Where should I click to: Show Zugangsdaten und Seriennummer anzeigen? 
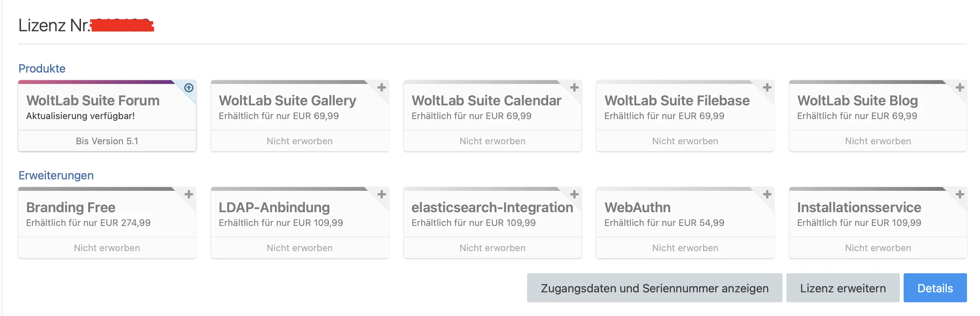(654, 288)
